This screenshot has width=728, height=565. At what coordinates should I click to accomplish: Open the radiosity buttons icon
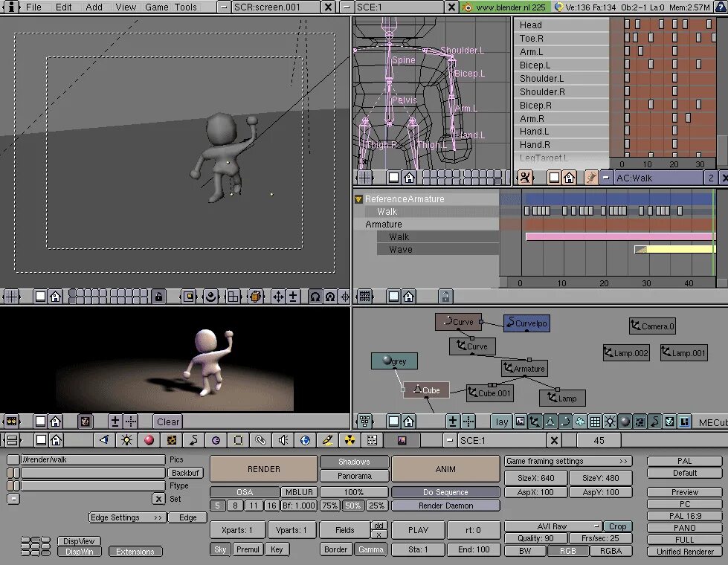pos(350,440)
